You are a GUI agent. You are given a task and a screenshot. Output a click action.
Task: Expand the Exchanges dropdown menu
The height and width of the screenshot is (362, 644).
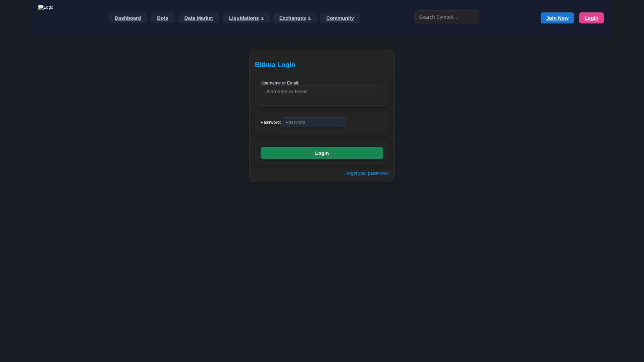(x=295, y=18)
